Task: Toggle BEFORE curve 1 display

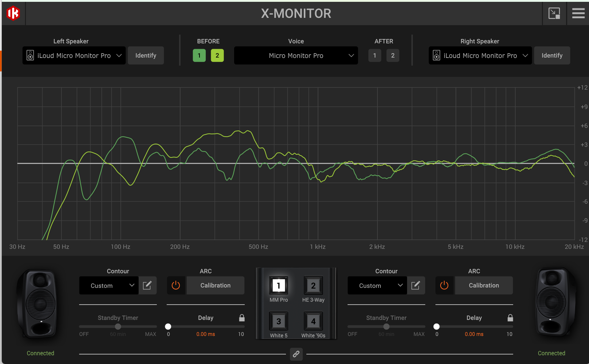Action: click(199, 55)
